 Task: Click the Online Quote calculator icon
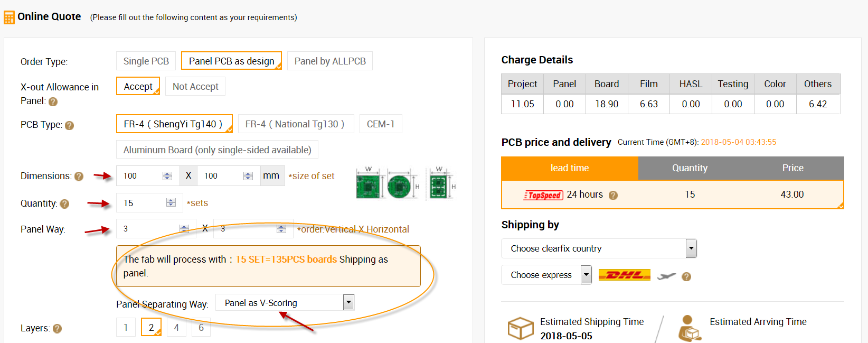point(9,17)
